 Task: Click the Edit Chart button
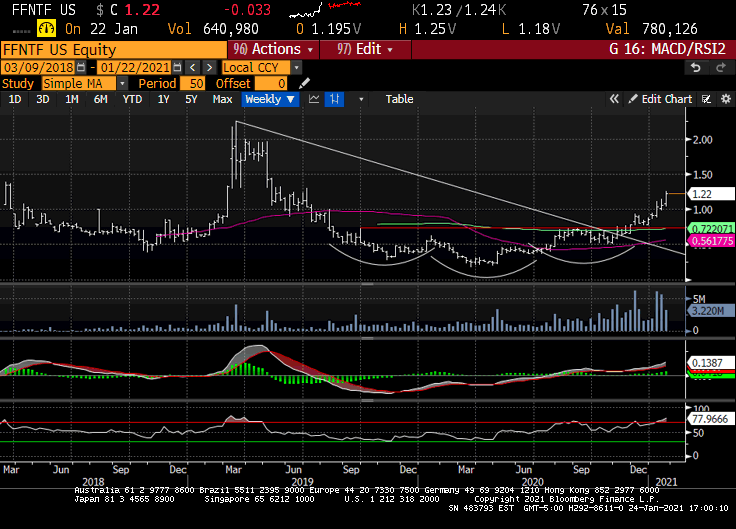pyautogui.click(x=660, y=99)
